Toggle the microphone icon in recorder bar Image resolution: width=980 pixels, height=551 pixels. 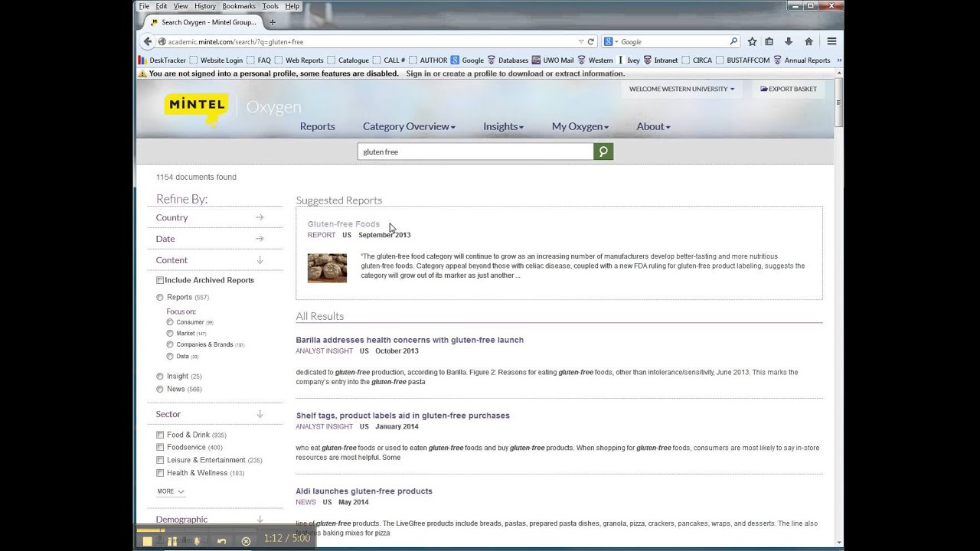[197, 541]
